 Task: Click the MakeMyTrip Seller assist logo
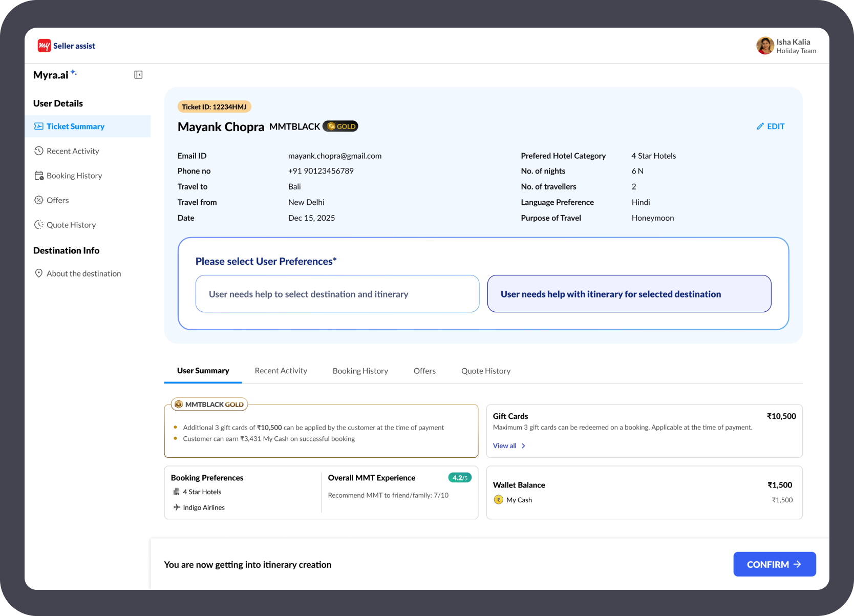coord(67,46)
